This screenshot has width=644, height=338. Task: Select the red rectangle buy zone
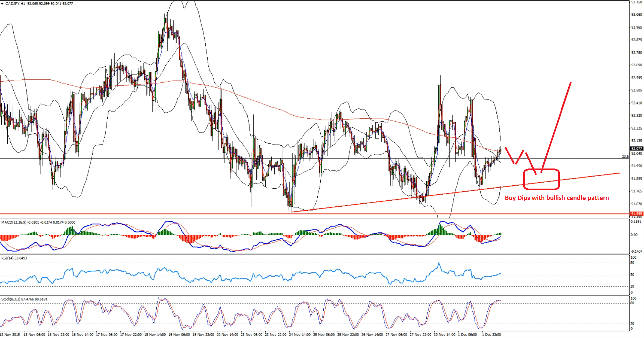(541, 179)
